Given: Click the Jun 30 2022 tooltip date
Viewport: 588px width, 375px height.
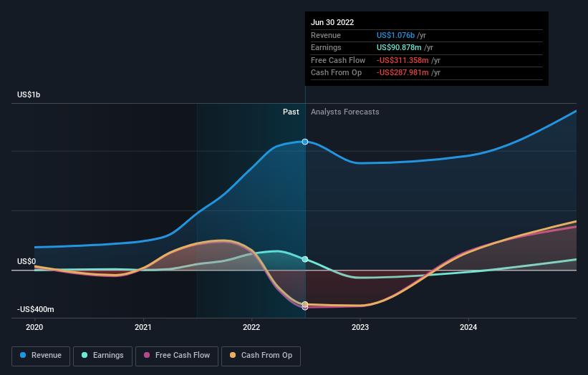Looking at the screenshot, I should (332, 22).
